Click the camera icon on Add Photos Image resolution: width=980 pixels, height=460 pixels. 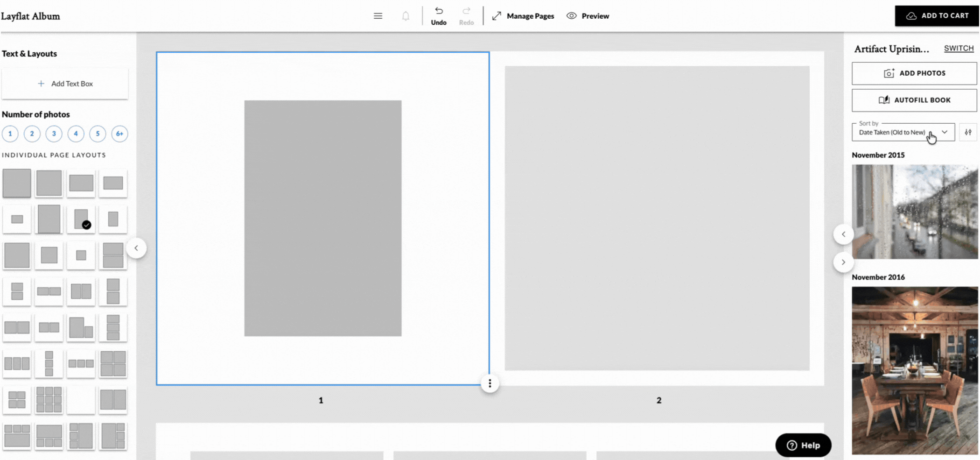click(x=889, y=73)
